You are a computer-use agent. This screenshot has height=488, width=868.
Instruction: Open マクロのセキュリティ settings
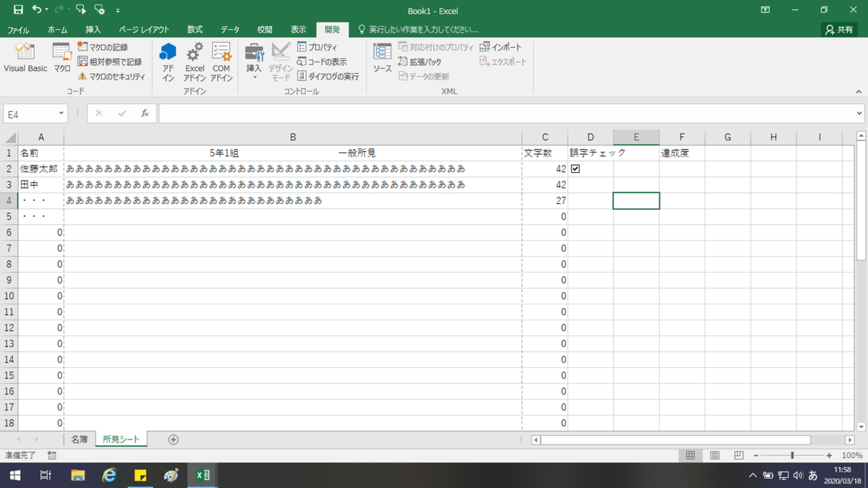click(x=111, y=76)
